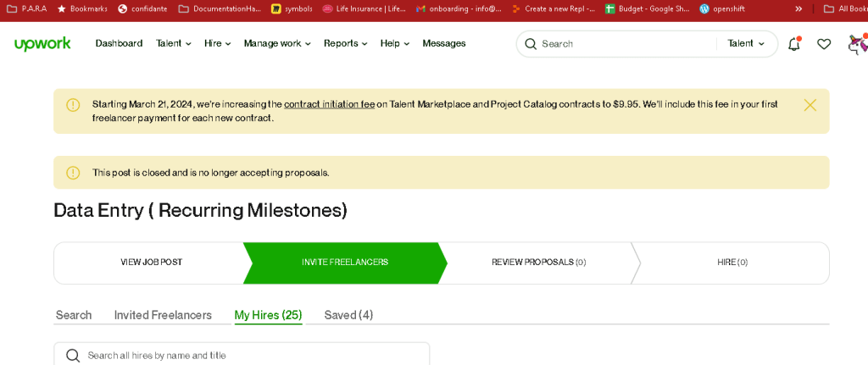Dismiss the contract initiation fee banner
This screenshot has height=365, width=868.
tap(810, 105)
